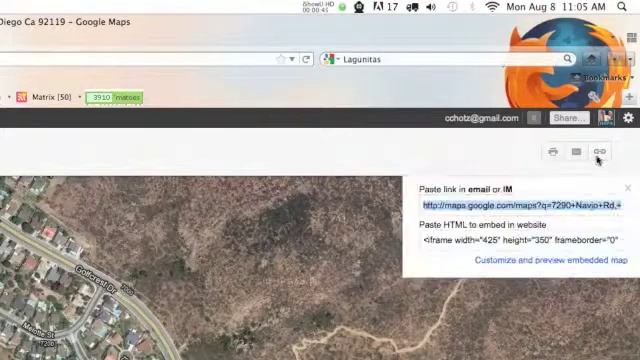Reload the current page

click(306, 59)
